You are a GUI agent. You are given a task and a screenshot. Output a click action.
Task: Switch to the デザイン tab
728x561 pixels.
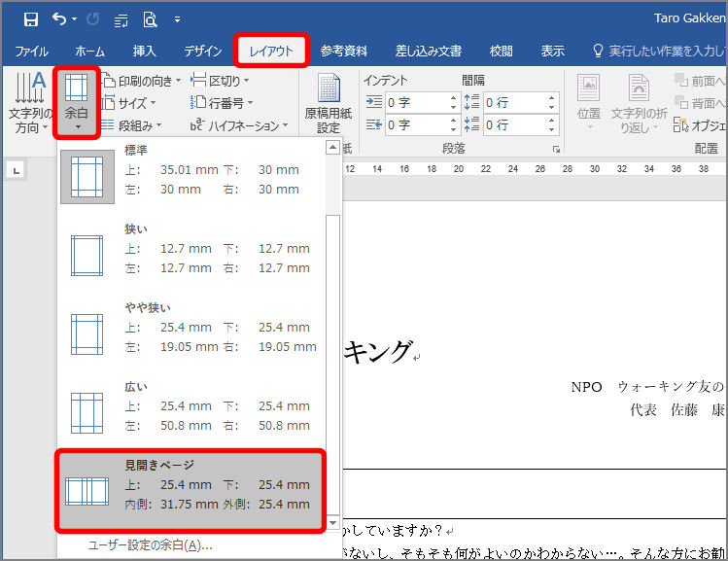click(x=203, y=52)
